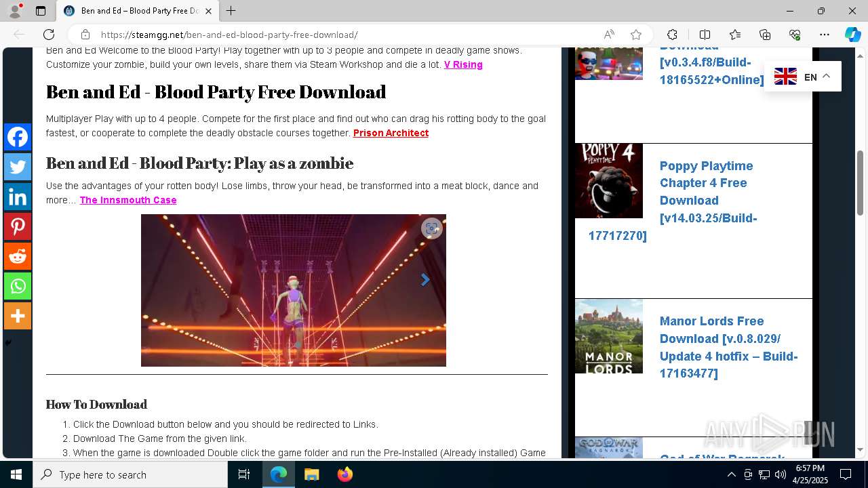Screen dimensions: 868x488
Task: Open Settings and more ellipsis menu
Action: pyautogui.click(x=825, y=35)
